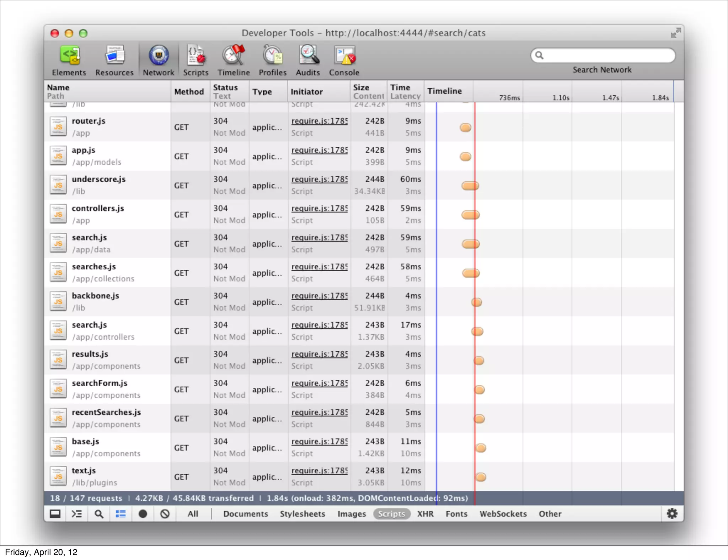The image size is (728, 560).
Task: Filter by Stylesheets requests
Action: coord(302,514)
